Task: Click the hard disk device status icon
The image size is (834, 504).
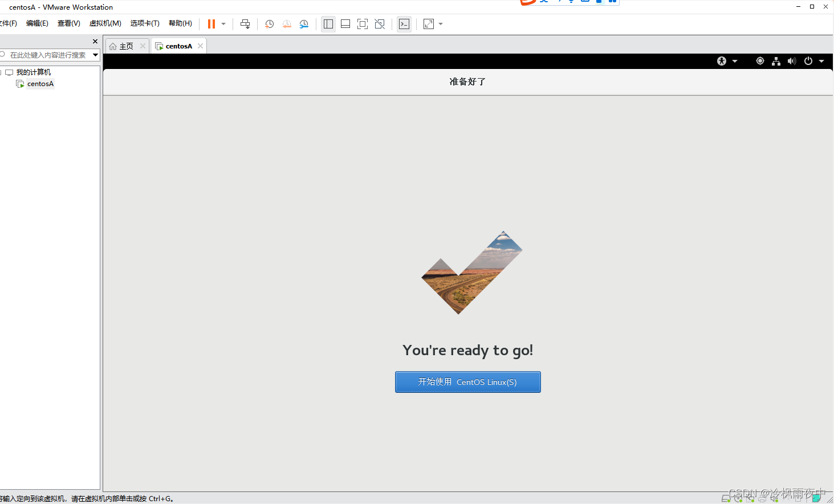Action: pos(726,498)
